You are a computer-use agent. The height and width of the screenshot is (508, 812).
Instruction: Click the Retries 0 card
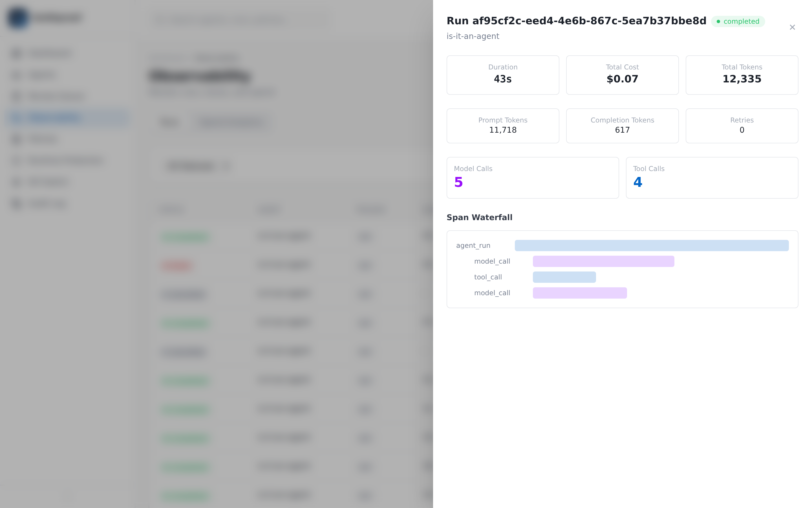[742, 126]
